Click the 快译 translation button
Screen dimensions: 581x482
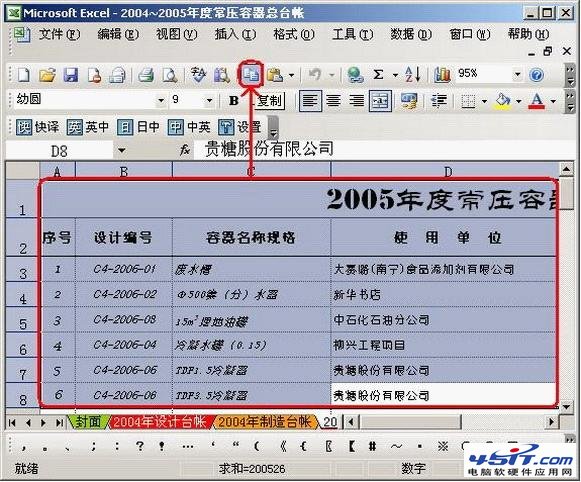click(38, 127)
